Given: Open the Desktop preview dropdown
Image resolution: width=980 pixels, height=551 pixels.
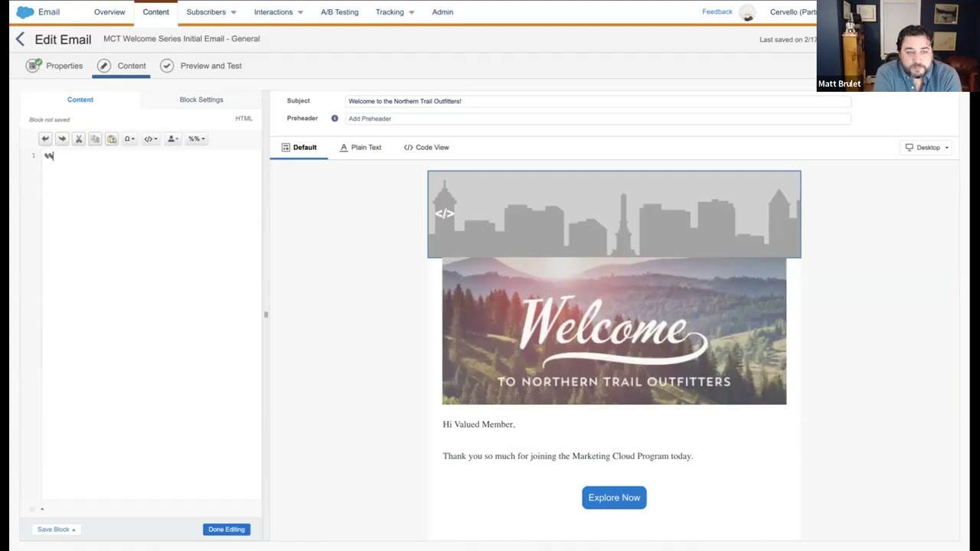Looking at the screenshot, I should [x=927, y=148].
